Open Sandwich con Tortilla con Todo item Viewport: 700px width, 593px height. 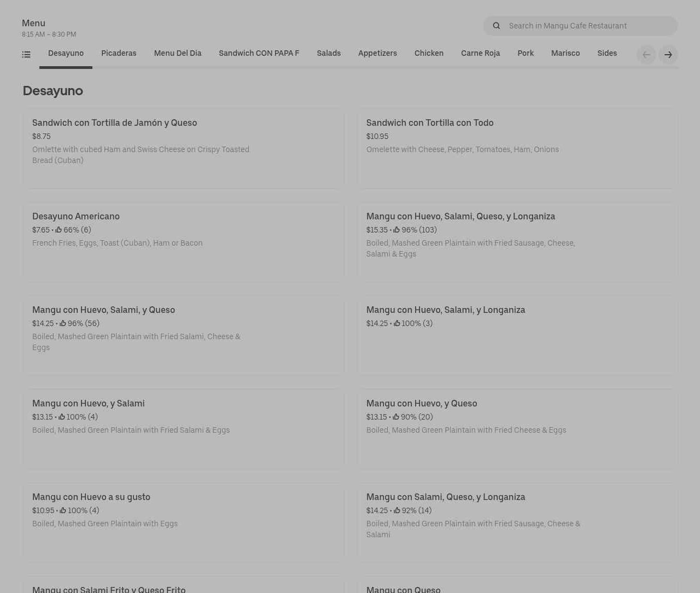tap(517, 149)
